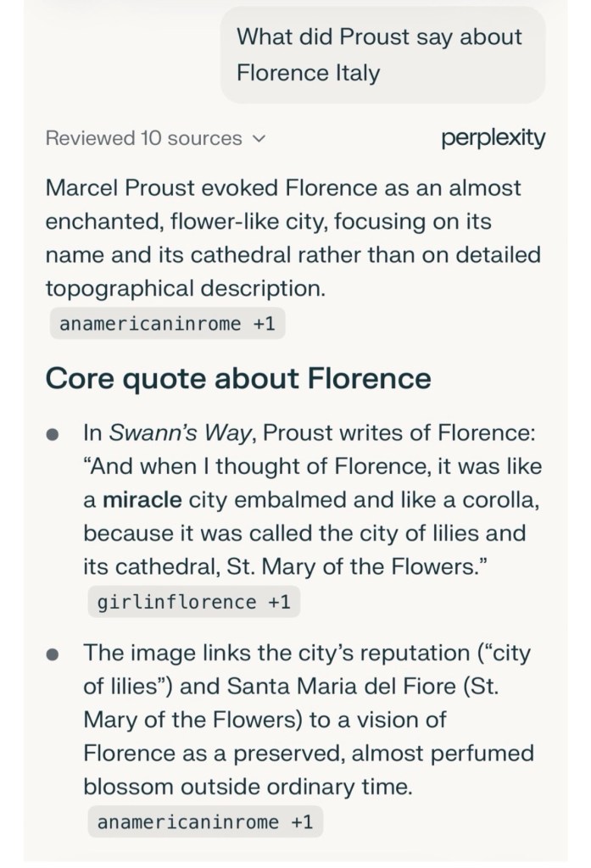The height and width of the screenshot is (868, 591).
Task: Click the first bullet point marker
Action: pyautogui.click(x=53, y=435)
